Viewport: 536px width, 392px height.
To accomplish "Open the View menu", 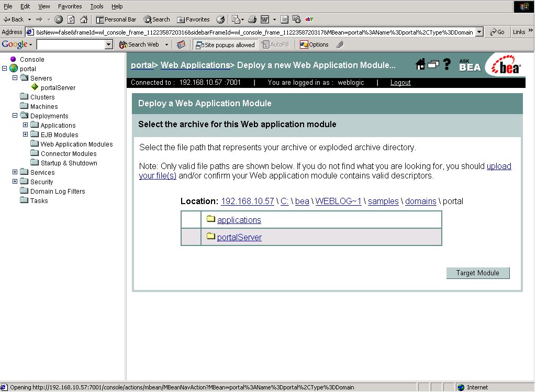I will tap(44, 6).
